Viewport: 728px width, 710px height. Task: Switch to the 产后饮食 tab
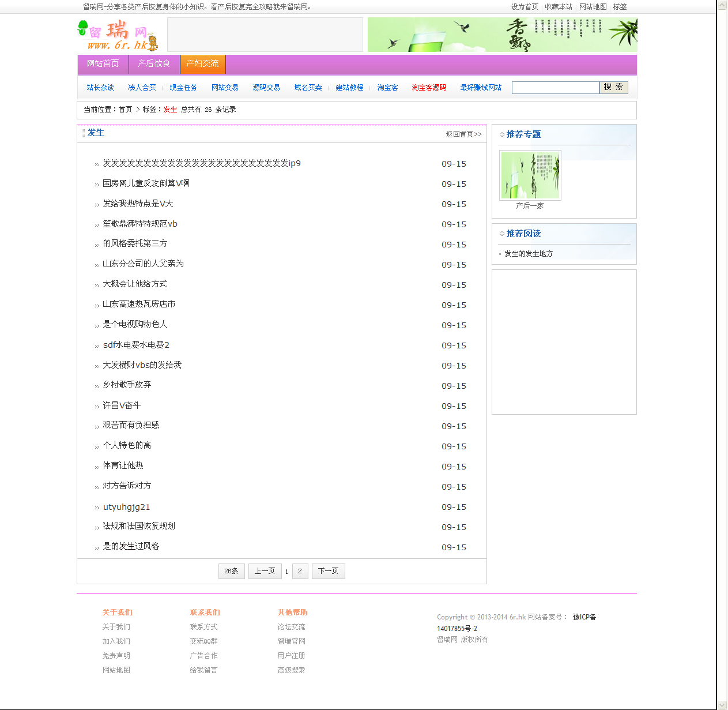click(154, 63)
